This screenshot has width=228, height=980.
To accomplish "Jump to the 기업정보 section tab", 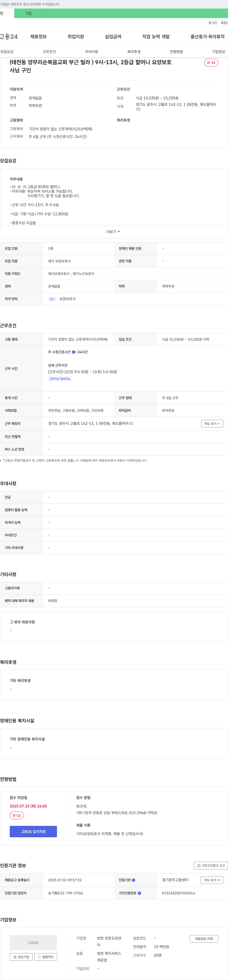I will [x=218, y=52].
